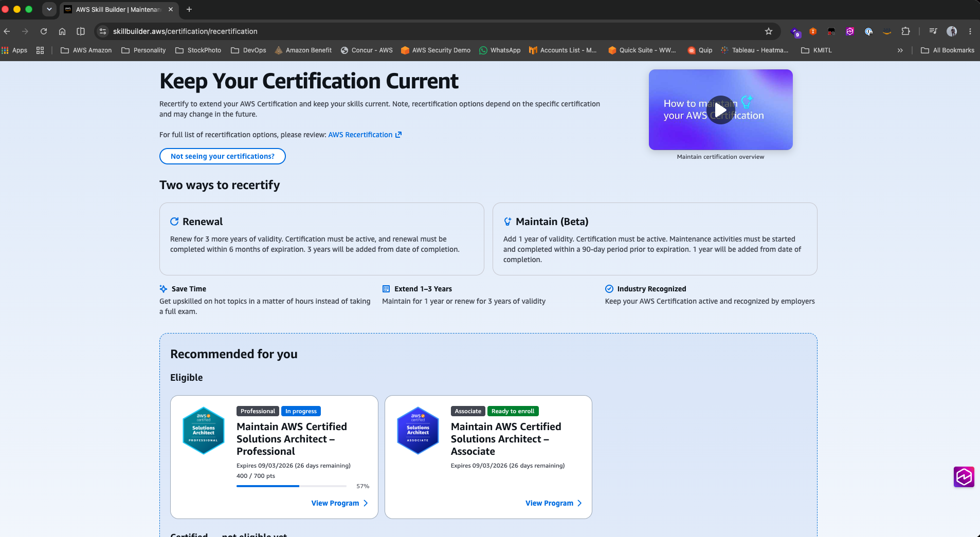Click the Extend 1–3 Years heading
Screen dimensions: 980x537
click(x=423, y=289)
